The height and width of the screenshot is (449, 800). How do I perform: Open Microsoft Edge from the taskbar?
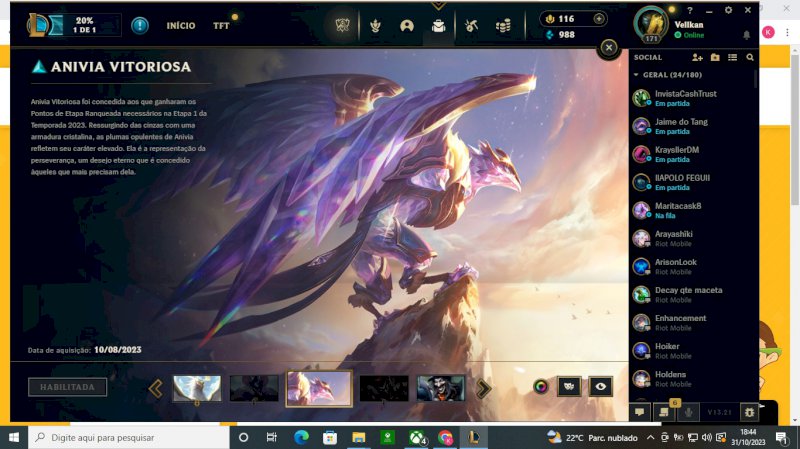tap(301, 437)
